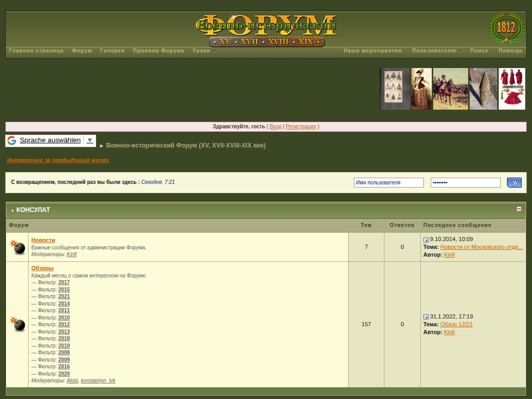The image size is (532, 399).
Task: Go to Правила Форума page
Action: click(158, 51)
